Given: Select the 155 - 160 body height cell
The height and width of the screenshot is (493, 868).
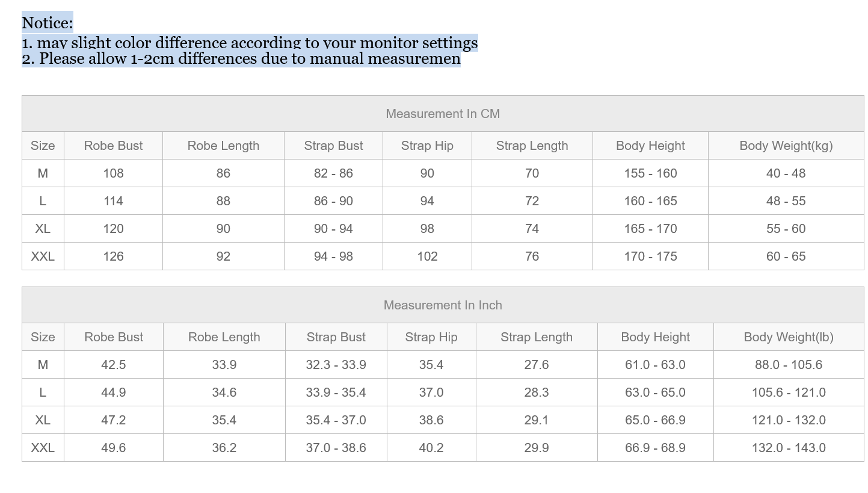Looking at the screenshot, I should pos(650,173).
